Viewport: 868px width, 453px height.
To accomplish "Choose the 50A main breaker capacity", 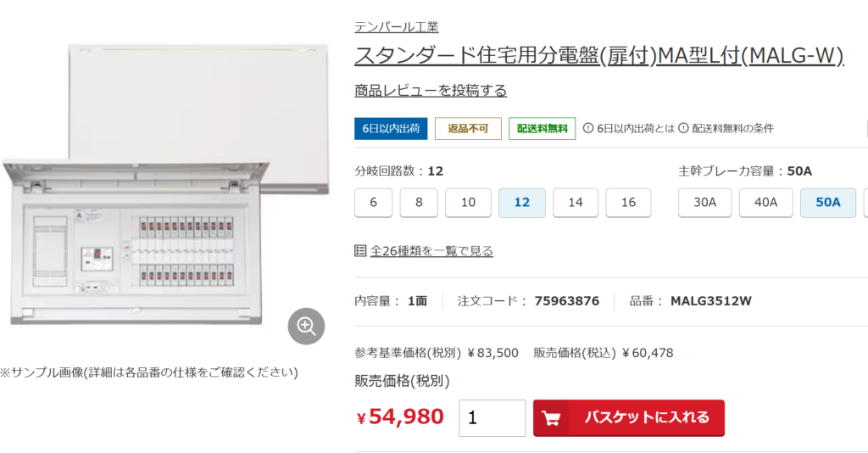I will coord(828,203).
